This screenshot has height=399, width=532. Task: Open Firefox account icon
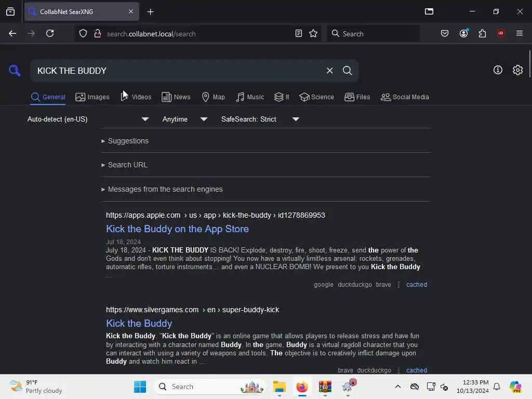pos(464,33)
